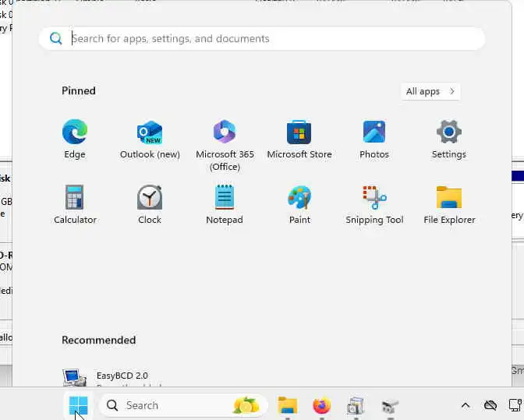Open the Edge pinned app
524x420 pixels.
[x=75, y=139]
